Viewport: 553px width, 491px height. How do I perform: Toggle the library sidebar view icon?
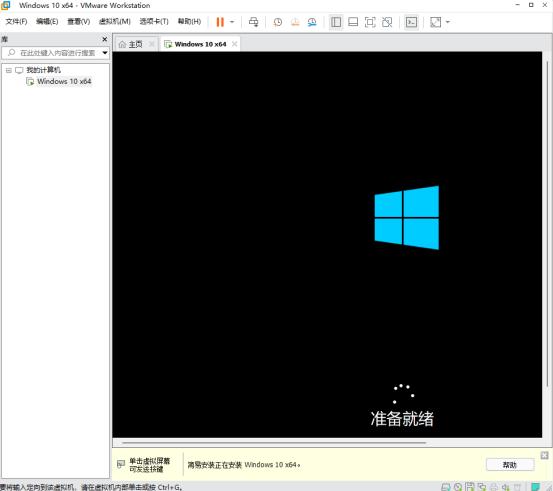point(336,22)
